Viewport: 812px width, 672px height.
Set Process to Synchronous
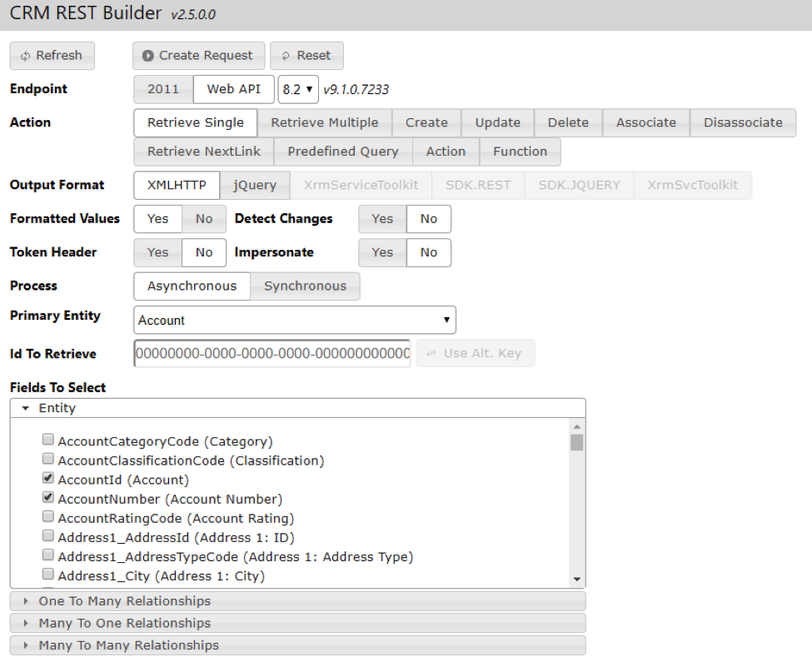[x=305, y=286]
